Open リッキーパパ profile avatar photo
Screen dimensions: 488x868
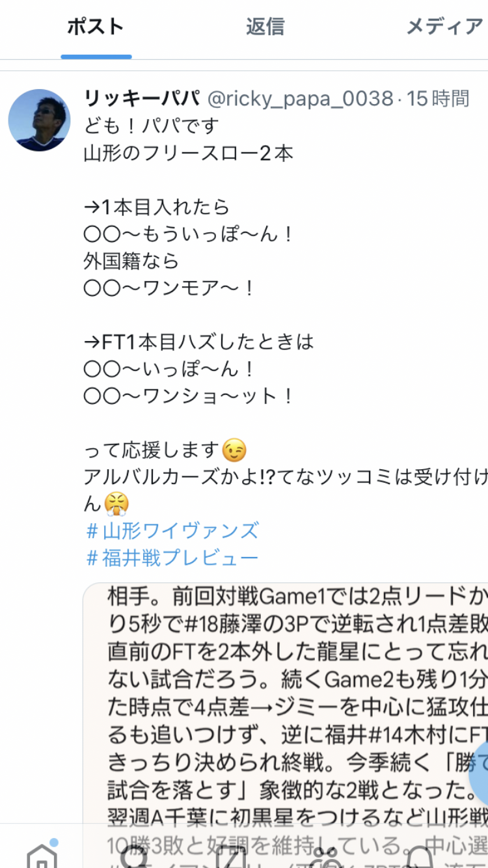point(39,120)
